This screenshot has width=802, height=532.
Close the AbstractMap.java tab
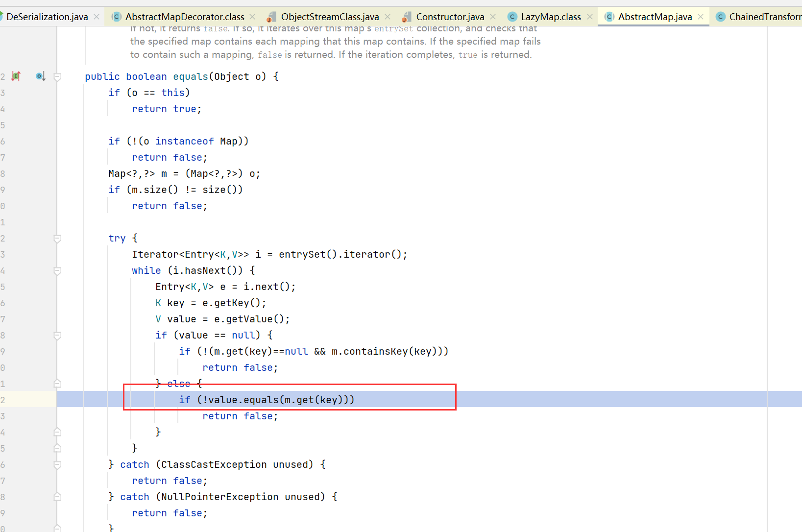701,17
